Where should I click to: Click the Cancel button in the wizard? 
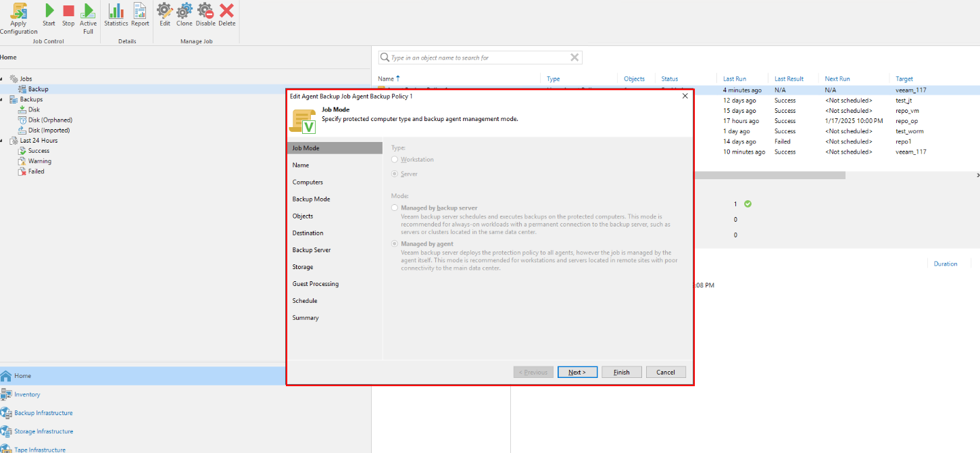coord(665,372)
